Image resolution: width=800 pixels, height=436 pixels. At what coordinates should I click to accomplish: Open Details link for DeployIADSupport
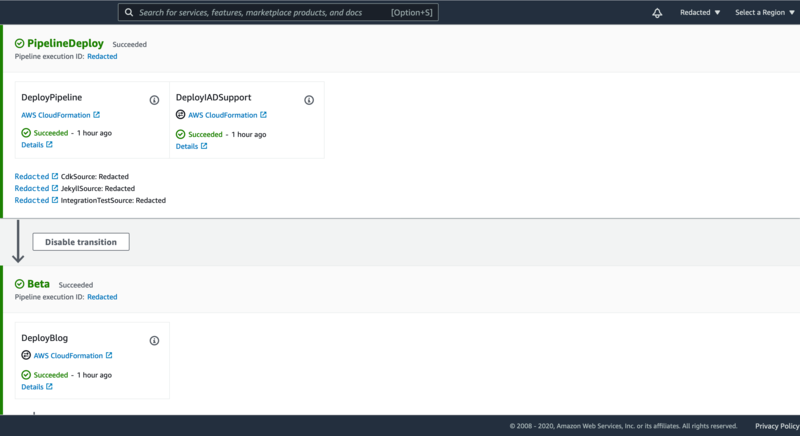click(x=187, y=146)
